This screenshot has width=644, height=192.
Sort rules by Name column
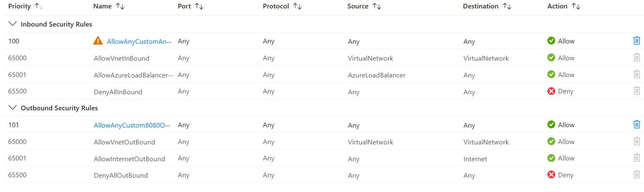pos(108,6)
